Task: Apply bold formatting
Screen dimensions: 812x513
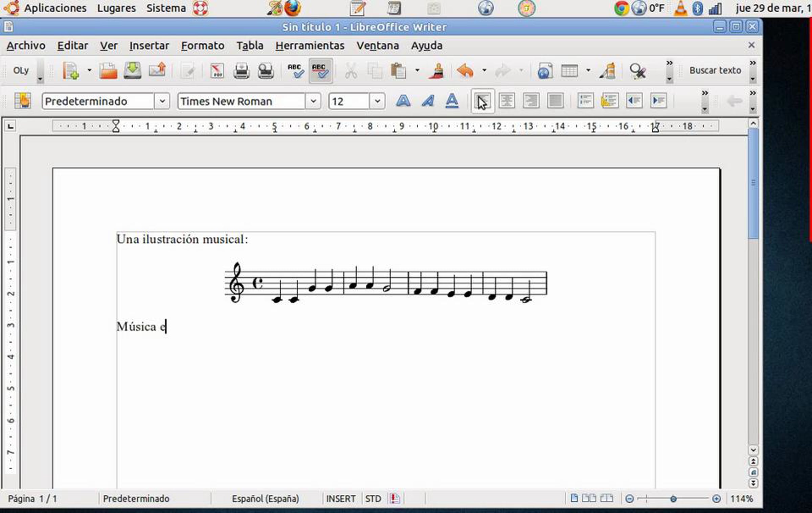Action: coord(403,101)
